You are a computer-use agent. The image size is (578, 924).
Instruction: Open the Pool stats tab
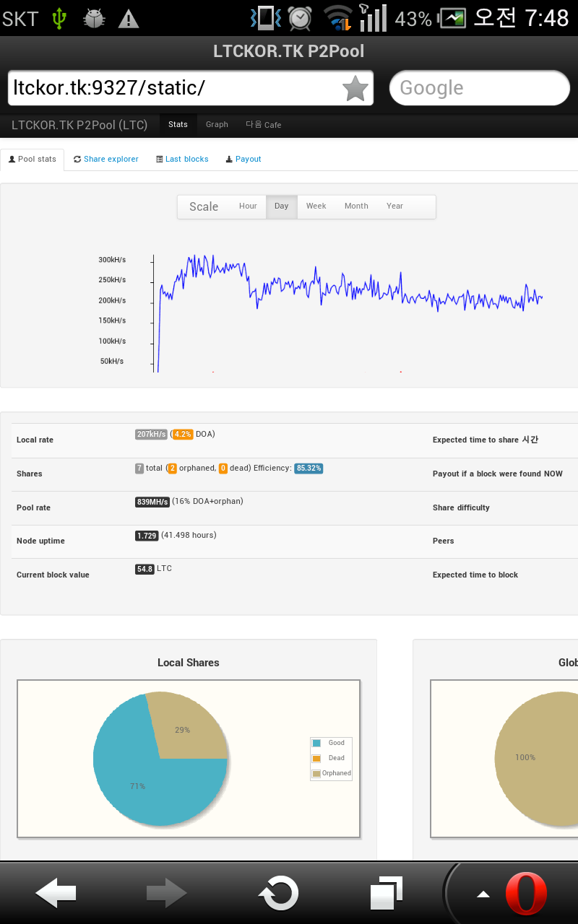pyautogui.click(x=33, y=159)
